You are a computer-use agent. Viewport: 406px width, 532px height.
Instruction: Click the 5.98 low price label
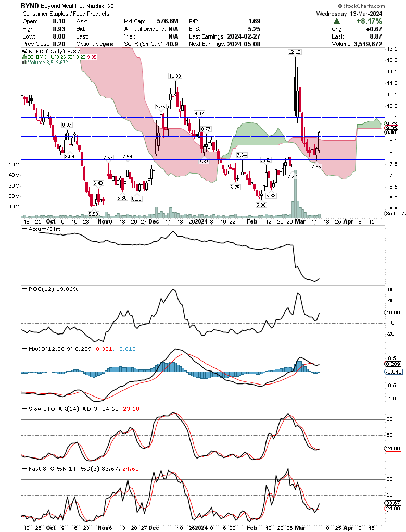[261, 205]
